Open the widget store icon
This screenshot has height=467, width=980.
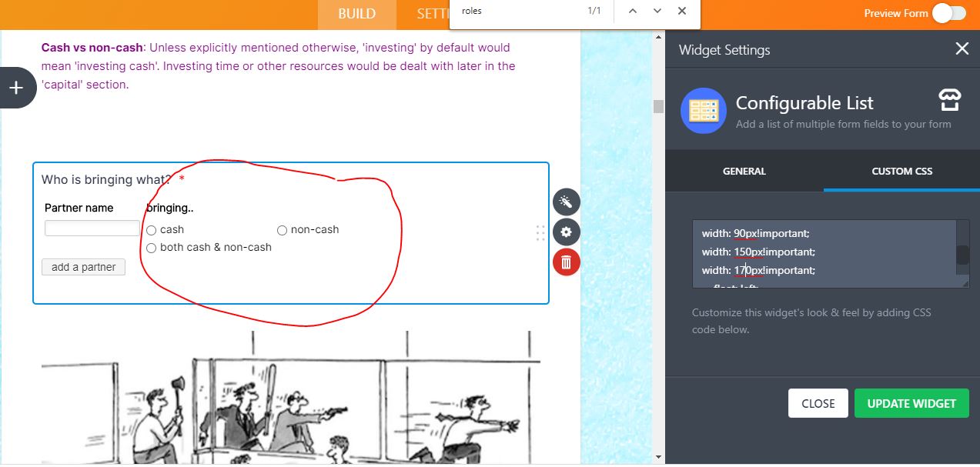pos(949,101)
